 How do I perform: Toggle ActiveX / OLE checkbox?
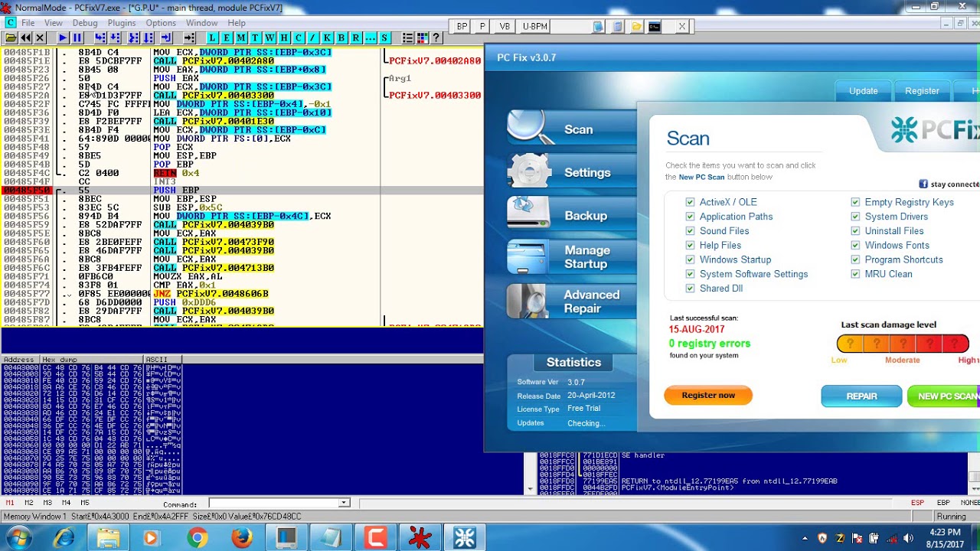(x=691, y=202)
